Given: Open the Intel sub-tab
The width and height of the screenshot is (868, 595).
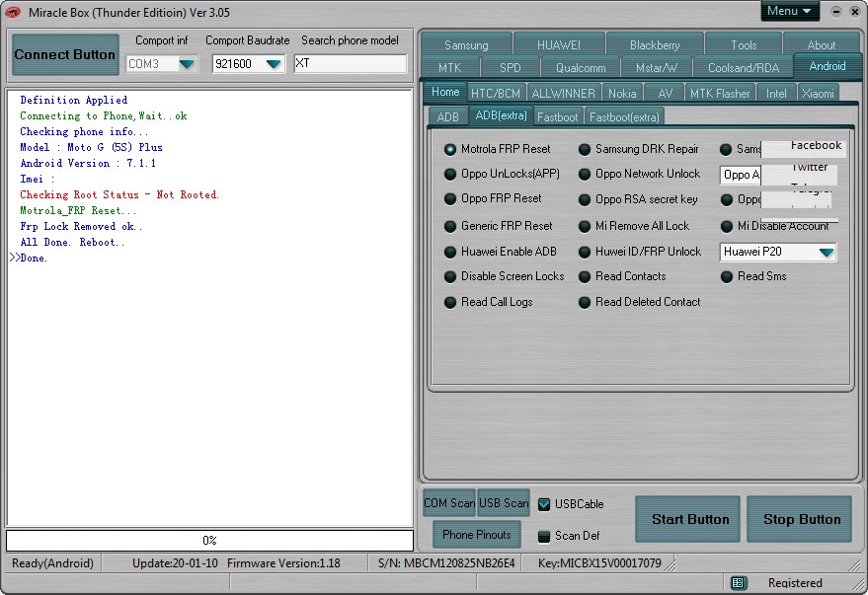Looking at the screenshot, I should click(x=776, y=94).
